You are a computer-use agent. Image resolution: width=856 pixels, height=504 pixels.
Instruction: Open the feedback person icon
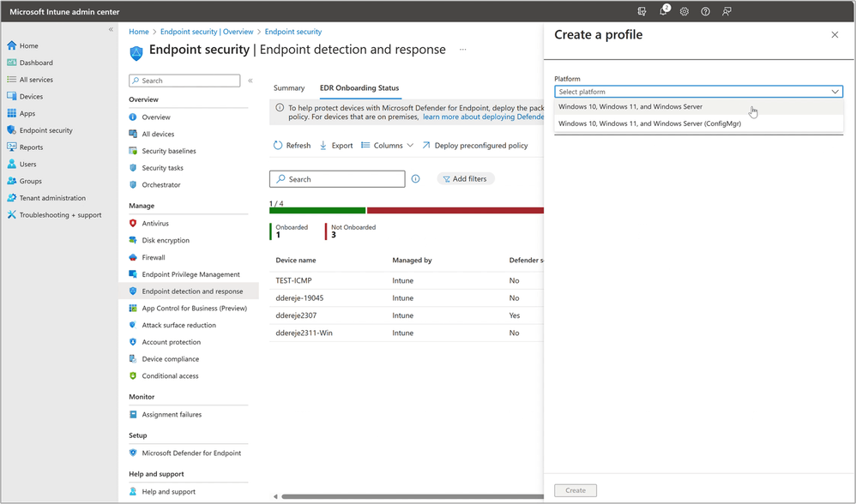(726, 11)
